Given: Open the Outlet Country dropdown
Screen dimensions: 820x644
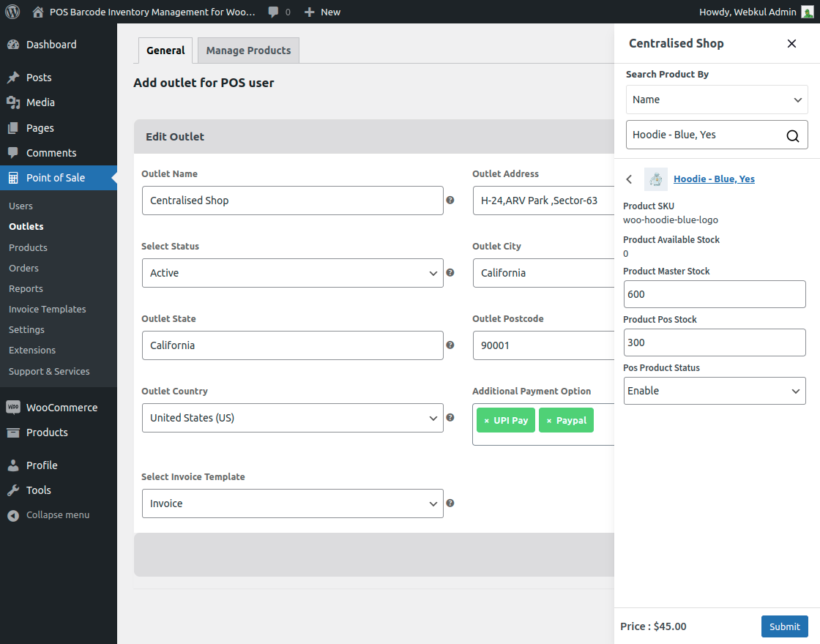Looking at the screenshot, I should tap(292, 418).
